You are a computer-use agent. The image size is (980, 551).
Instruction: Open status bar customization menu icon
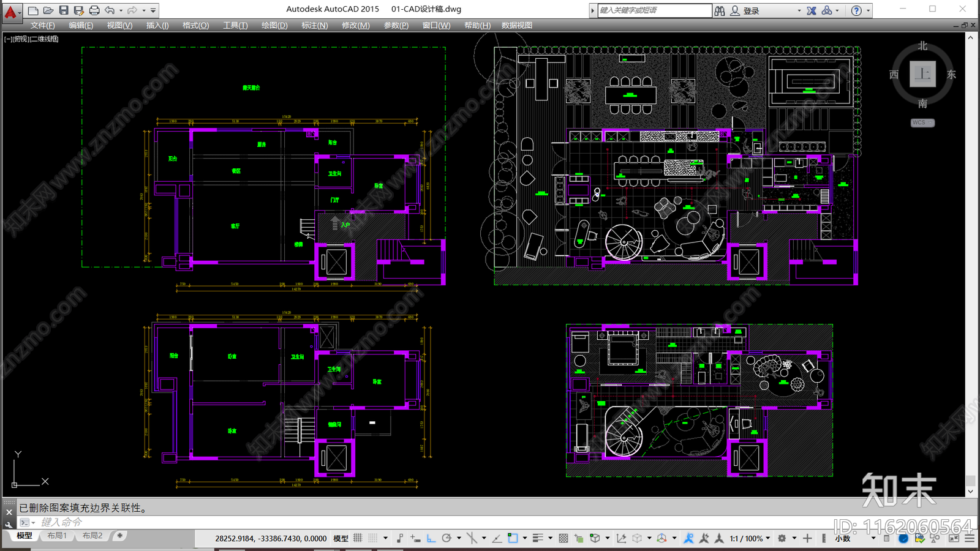[x=970, y=538]
